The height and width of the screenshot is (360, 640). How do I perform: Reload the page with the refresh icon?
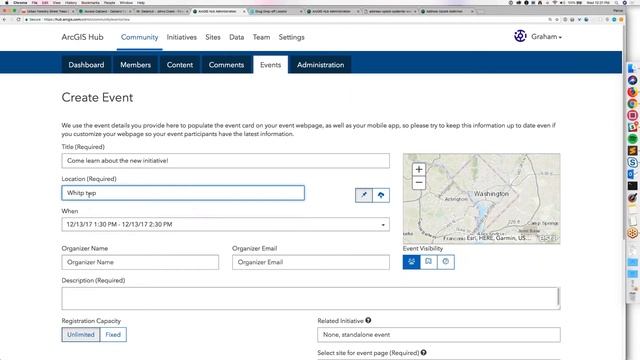point(18,19)
